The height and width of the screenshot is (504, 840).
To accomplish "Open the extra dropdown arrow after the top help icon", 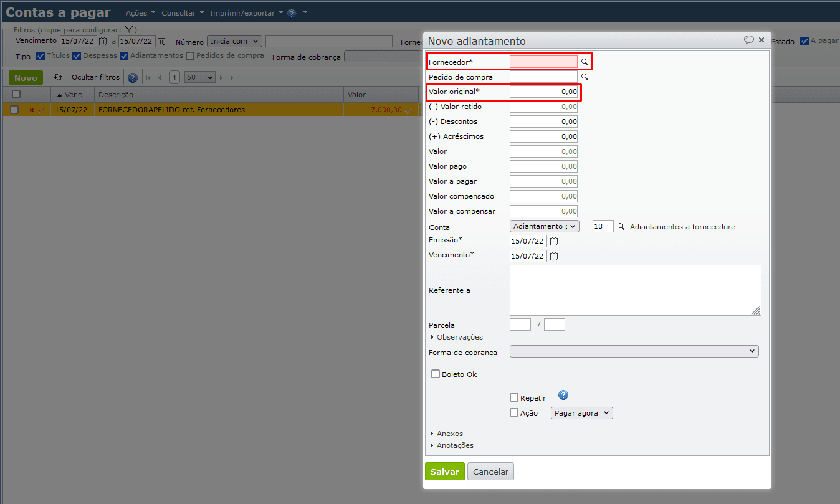I will coord(305,12).
